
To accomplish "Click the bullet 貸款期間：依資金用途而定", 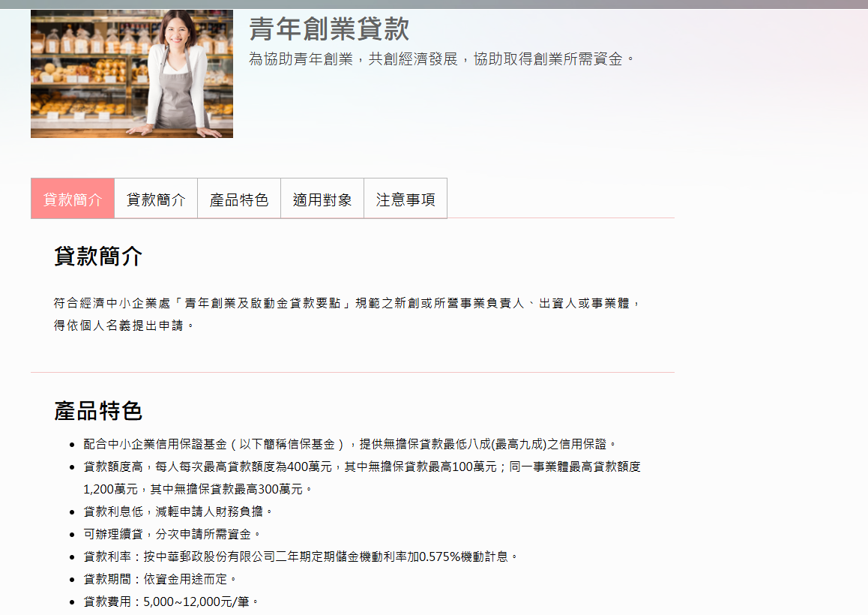I will (x=160, y=579).
